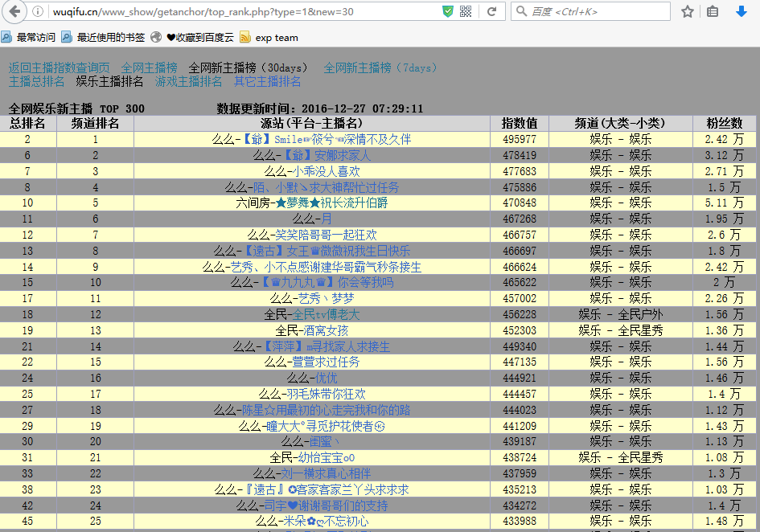Open the site information icon
Viewport: 760px width, 532px height.
point(37,11)
